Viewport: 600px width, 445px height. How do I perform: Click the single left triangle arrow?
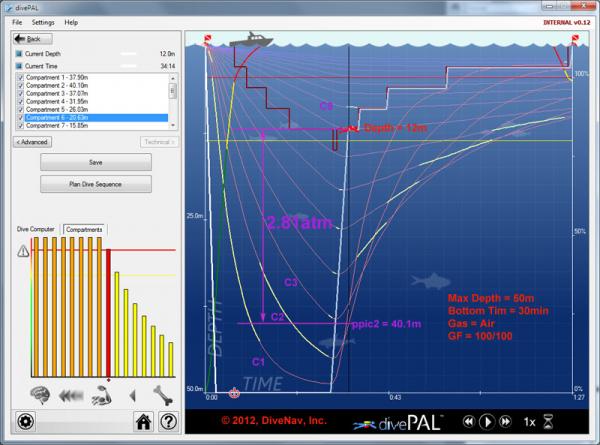click(132, 393)
